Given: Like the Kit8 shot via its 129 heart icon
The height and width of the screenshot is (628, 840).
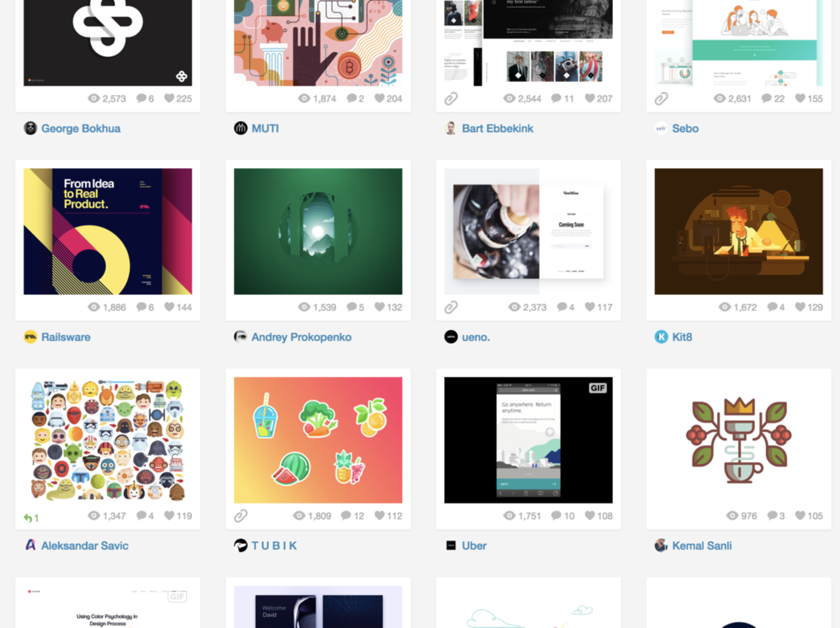Looking at the screenshot, I should click(x=800, y=307).
